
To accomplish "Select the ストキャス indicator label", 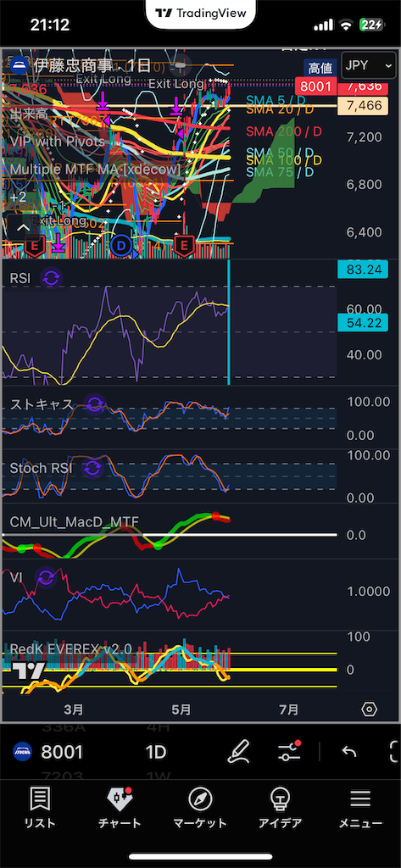I will [x=42, y=404].
